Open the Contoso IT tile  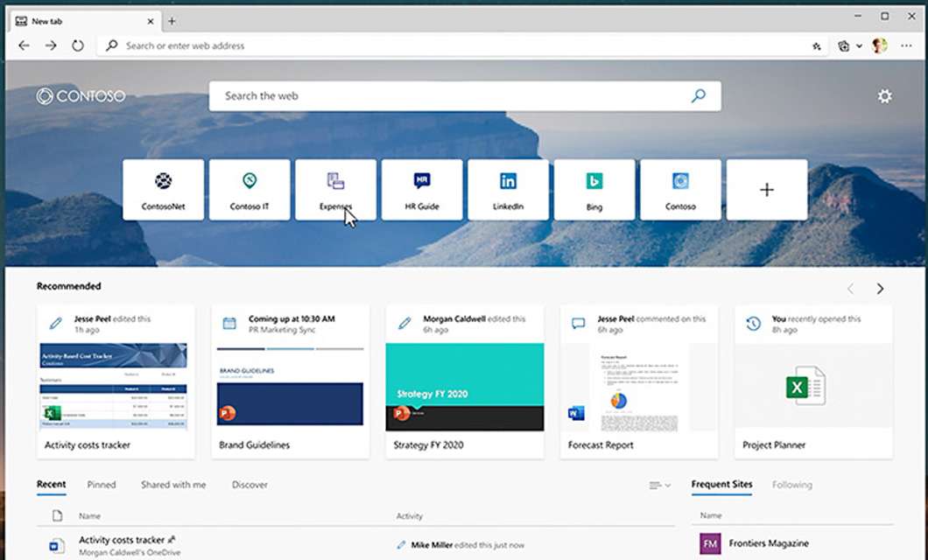click(250, 189)
